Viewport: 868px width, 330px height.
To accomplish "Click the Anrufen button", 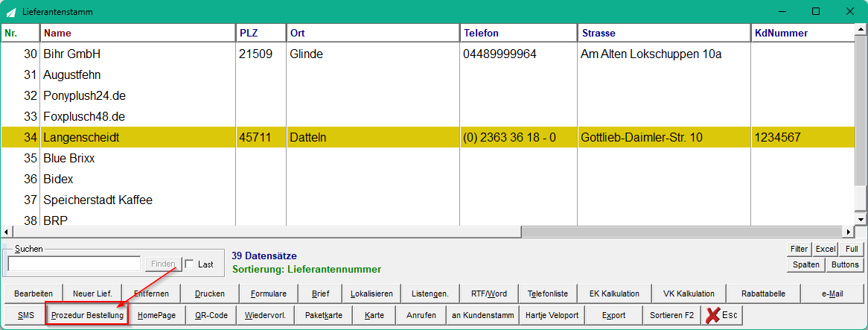I will pos(421,315).
